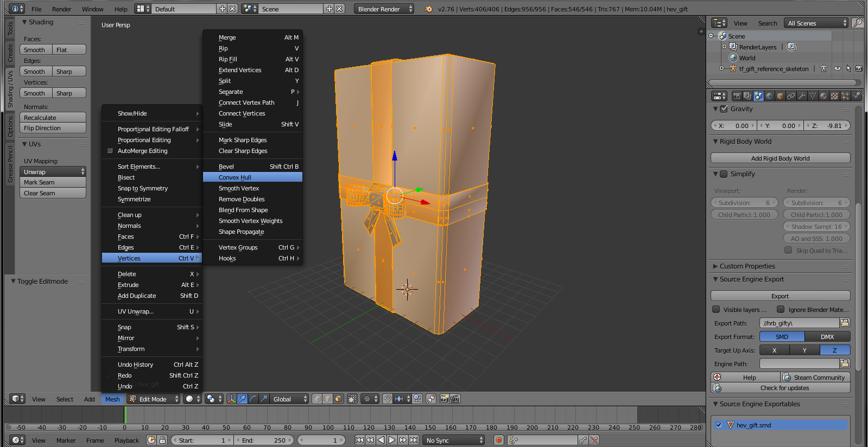The width and height of the screenshot is (868, 447).
Task: Open the Edit Mode dropdown
Action: (x=154, y=399)
